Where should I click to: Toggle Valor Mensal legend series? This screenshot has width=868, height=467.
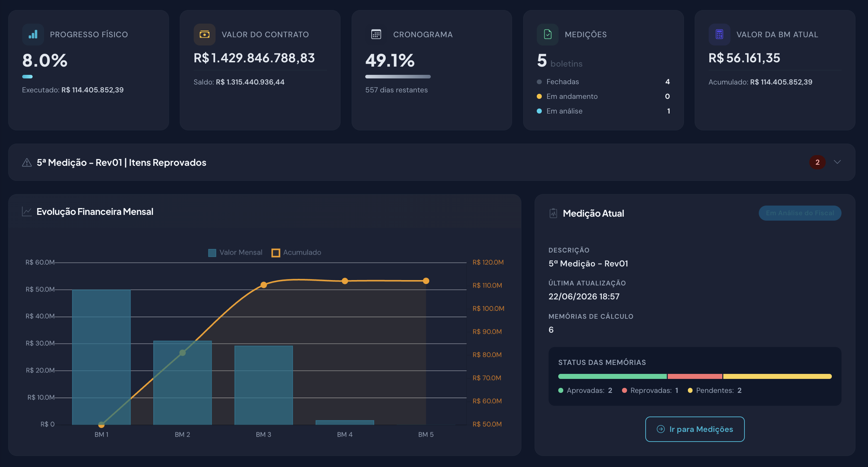pos(235,252)
